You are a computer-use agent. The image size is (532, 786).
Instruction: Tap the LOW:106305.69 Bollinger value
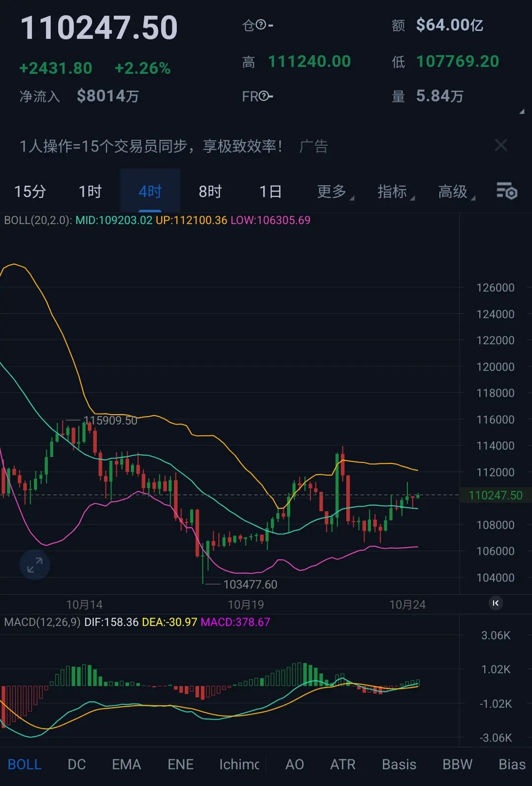(270, 220)
